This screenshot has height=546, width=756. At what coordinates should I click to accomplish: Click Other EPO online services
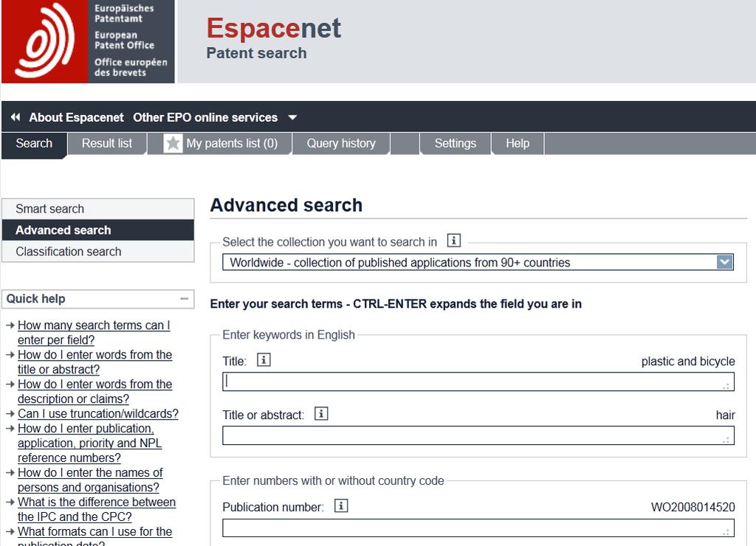pos(205,117)
